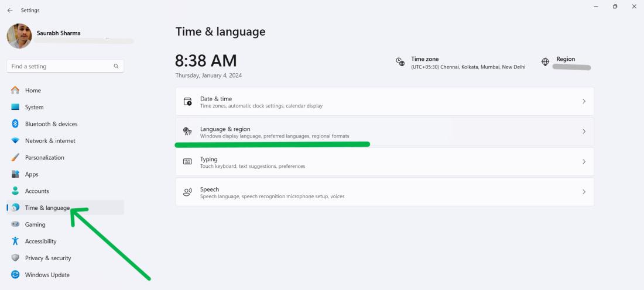This screenshot has height=290, width=644.
Task: Click the Find a setting search box
Action: pyautogui.click(x=59, y=67)
